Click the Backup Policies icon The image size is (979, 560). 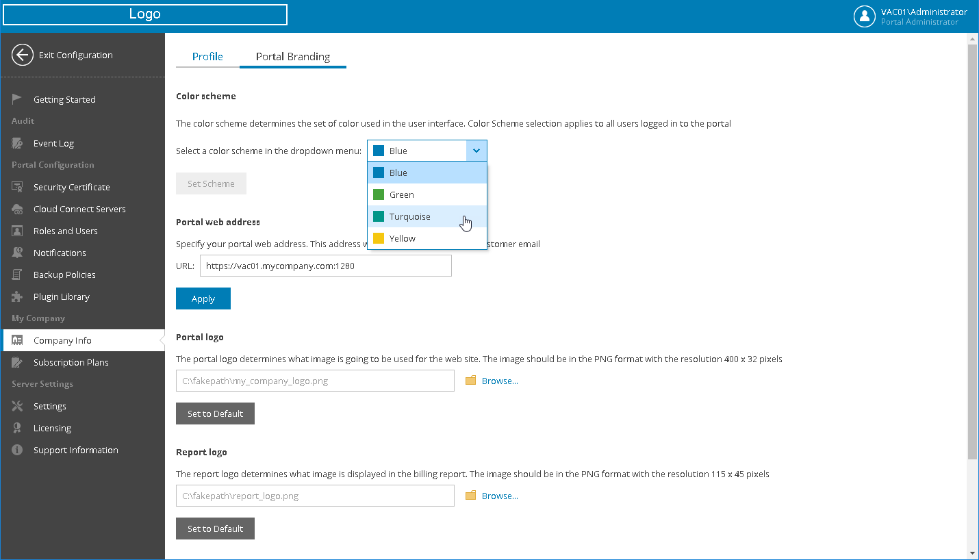(18, 275)
